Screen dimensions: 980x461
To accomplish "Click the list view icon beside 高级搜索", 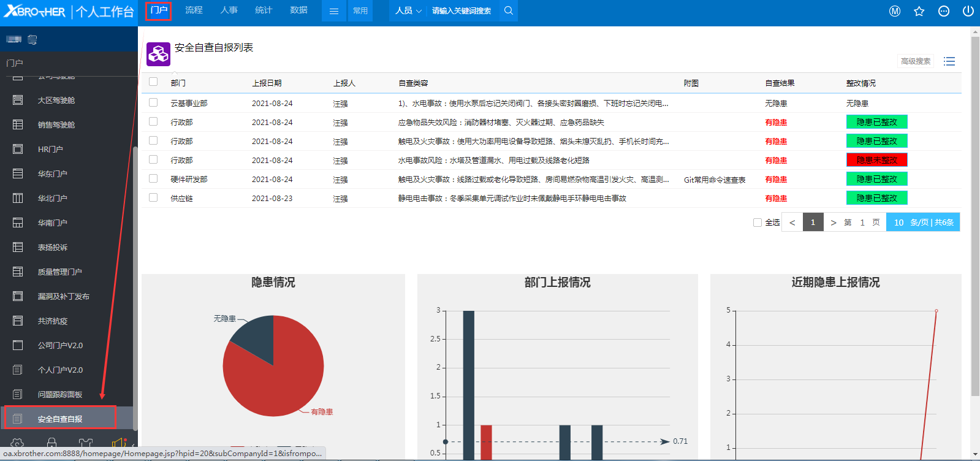I will point(949,61).
